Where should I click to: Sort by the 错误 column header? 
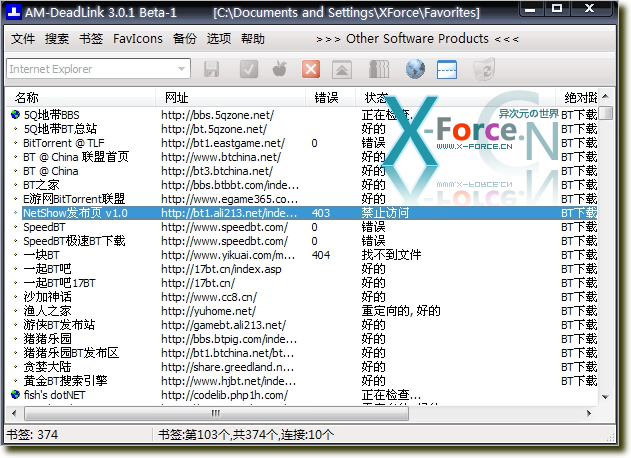point(330,97)
